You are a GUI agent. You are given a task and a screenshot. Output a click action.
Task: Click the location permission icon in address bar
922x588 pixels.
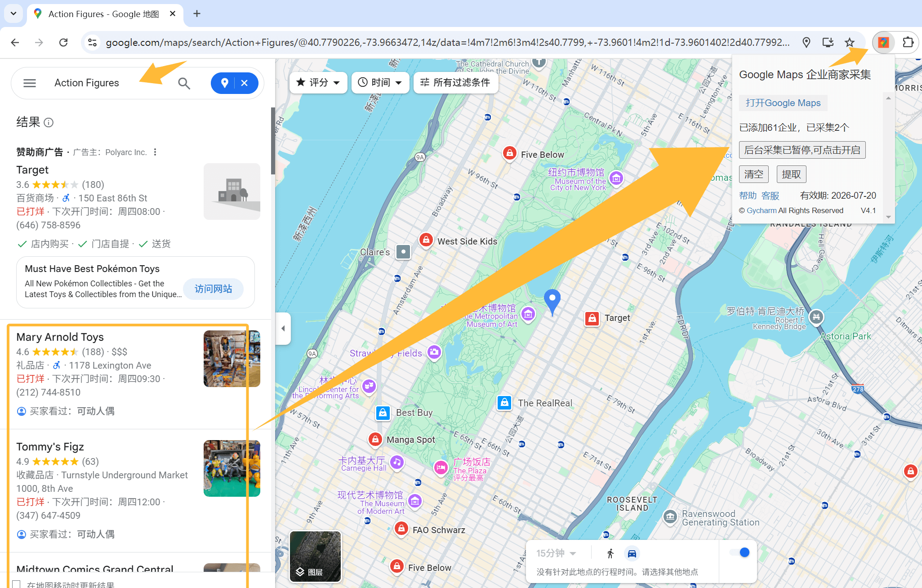click(806, 42)
